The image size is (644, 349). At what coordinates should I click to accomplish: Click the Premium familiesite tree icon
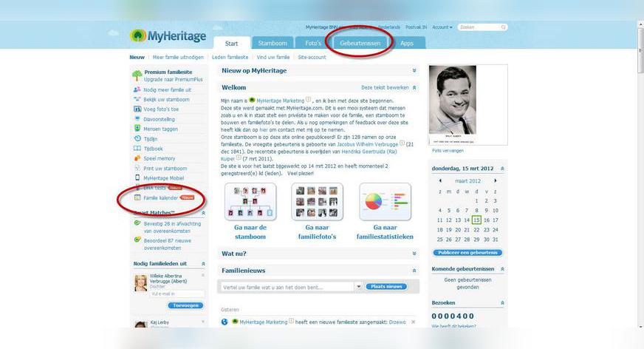(x=137, y=75)
